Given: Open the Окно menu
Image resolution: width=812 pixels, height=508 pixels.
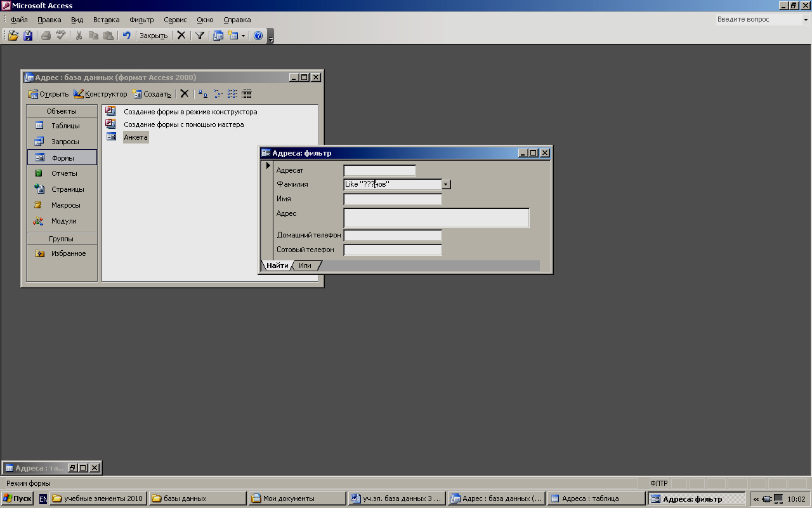Looking at the screenshot, I should pos(205,20).
